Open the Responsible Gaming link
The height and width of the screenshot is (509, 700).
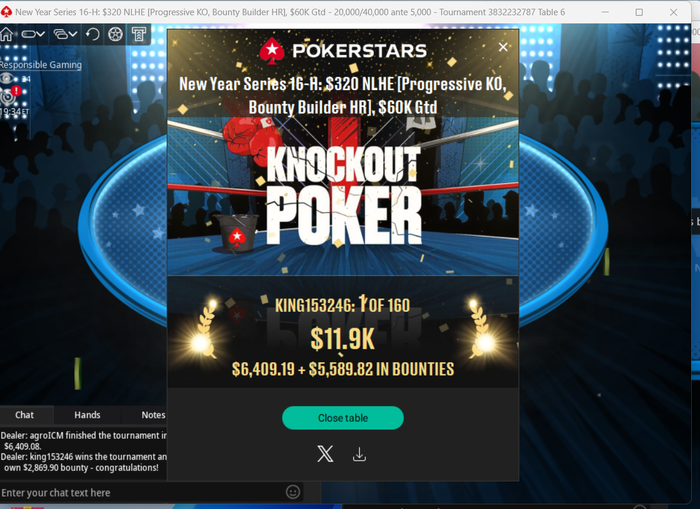[41, 65]
